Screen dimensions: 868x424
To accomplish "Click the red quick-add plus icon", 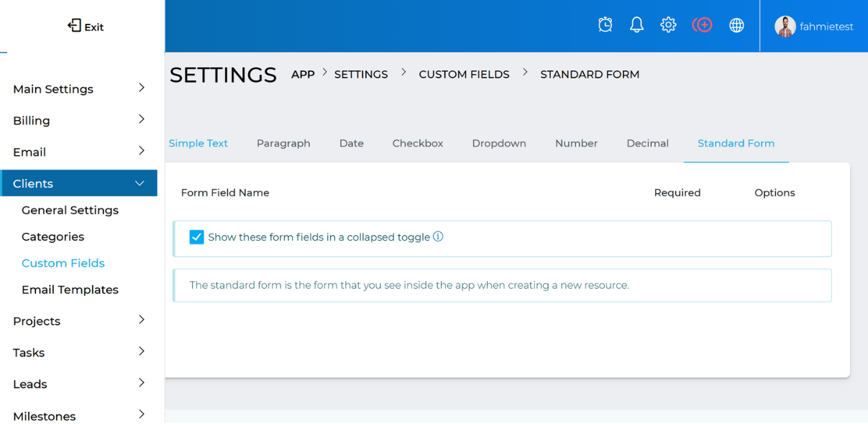I will (x=702, y=25).
